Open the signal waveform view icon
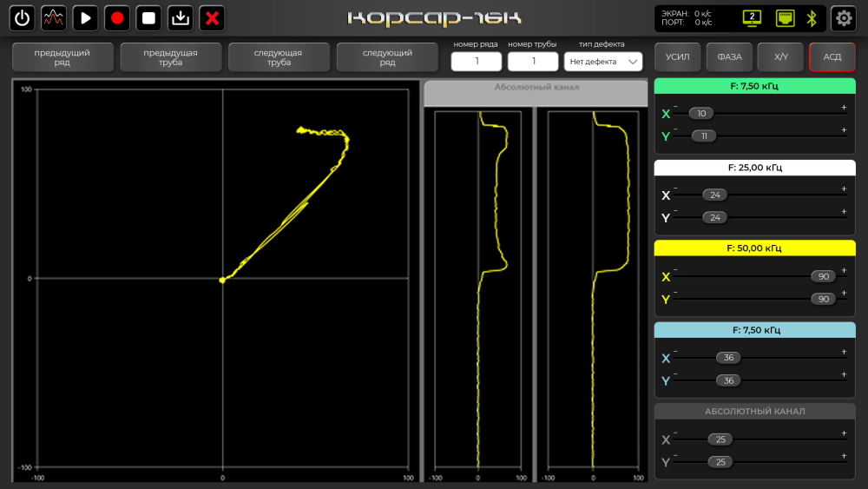 (x=54, y=18)
